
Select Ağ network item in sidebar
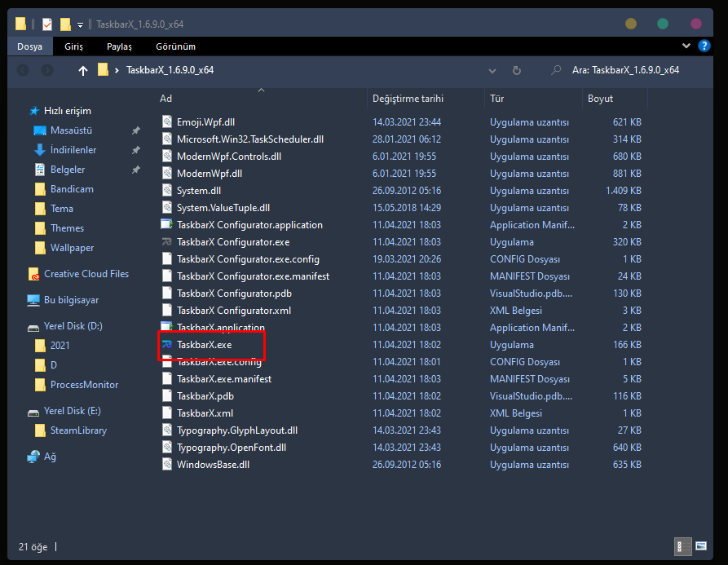tap(50, 457)
